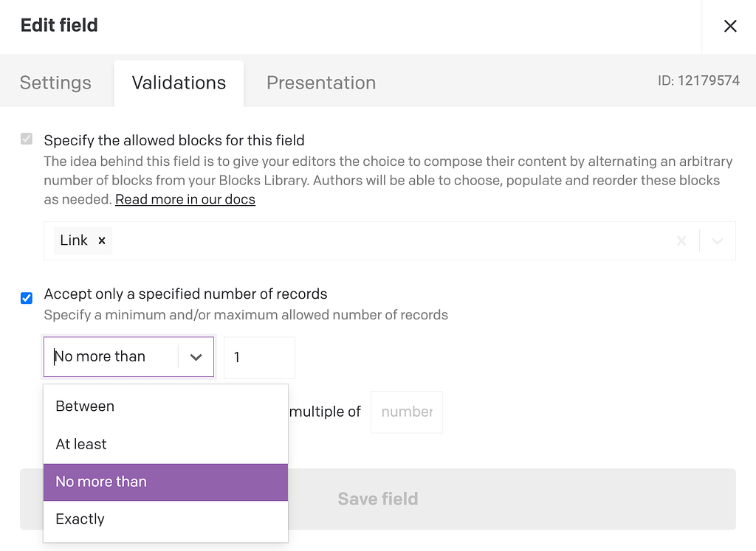Open the records count condition combo box
This screenshot has height=551, width=756.
tap(111, 356)
